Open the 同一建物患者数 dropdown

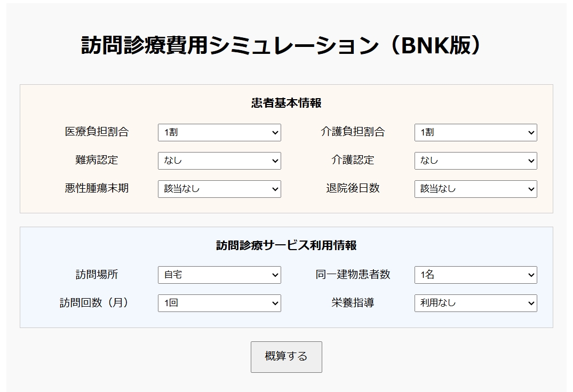pyautogui.click(x=475, y=275)
